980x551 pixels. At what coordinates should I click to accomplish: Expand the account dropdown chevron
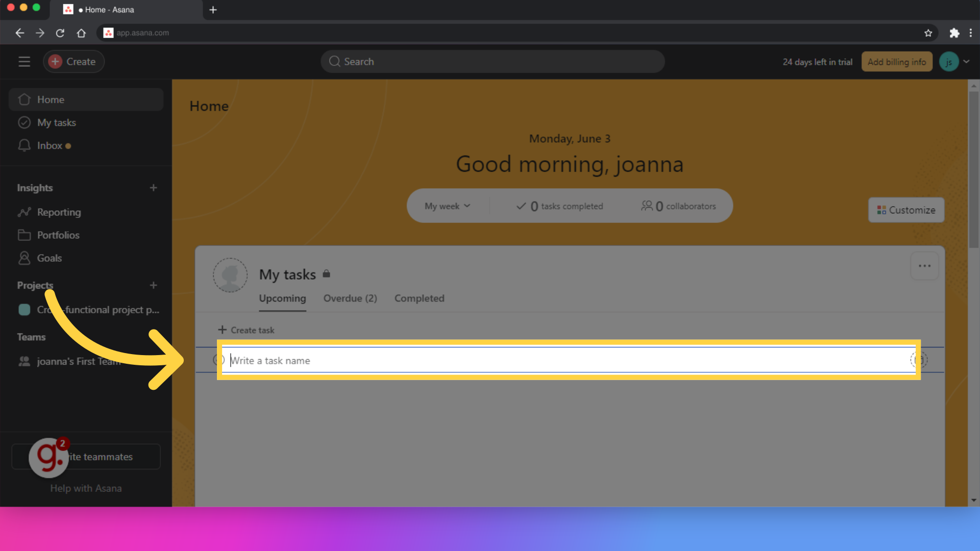coord(966,62)
